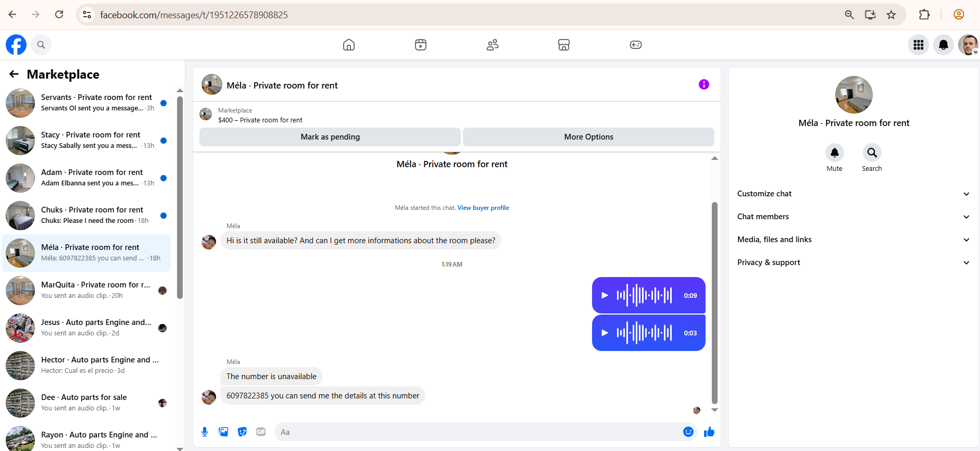Record a voice clip microphone icon

coord(205,432)
